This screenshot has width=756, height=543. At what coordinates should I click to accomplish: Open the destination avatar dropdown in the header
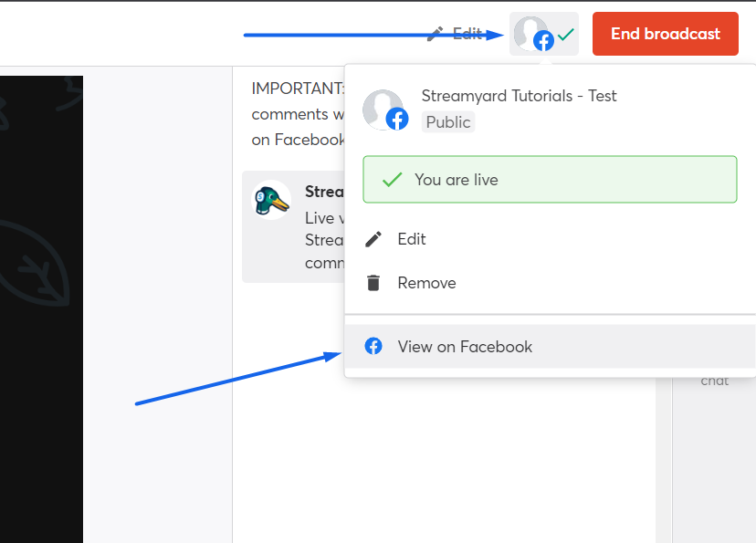530,33
